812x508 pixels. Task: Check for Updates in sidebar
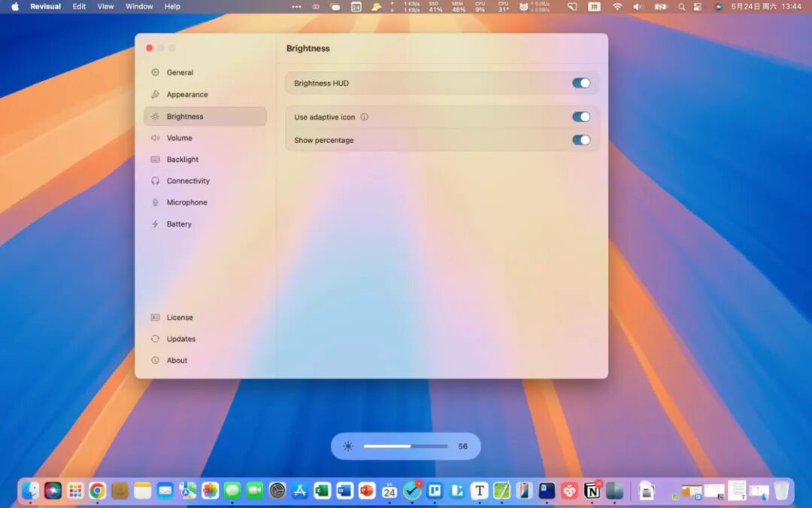[x=205, y=339]
